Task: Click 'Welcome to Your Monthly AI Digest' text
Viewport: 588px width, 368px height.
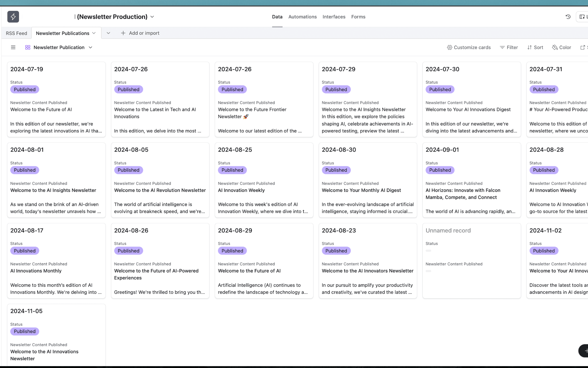Action: [361, 190]
